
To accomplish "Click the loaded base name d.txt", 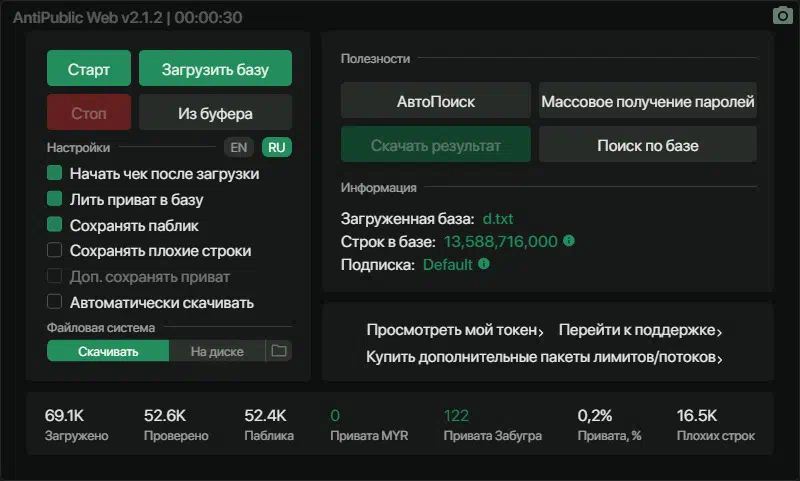I will tap(497, 218).
